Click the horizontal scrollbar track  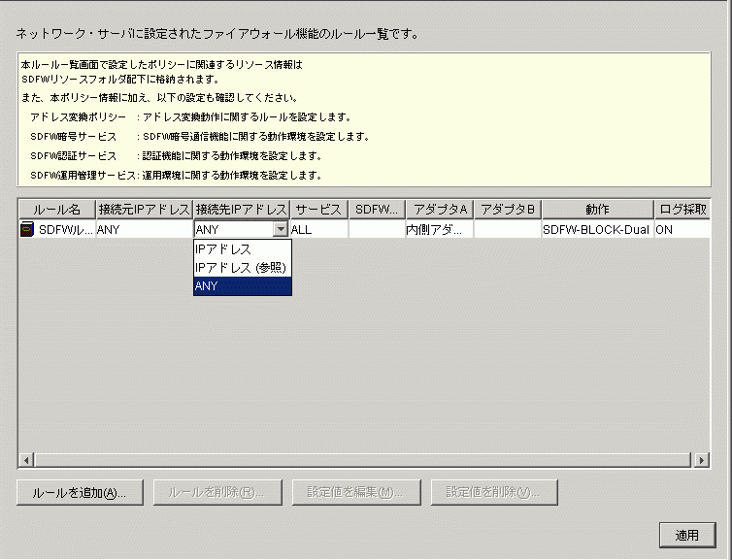point(363,460)
